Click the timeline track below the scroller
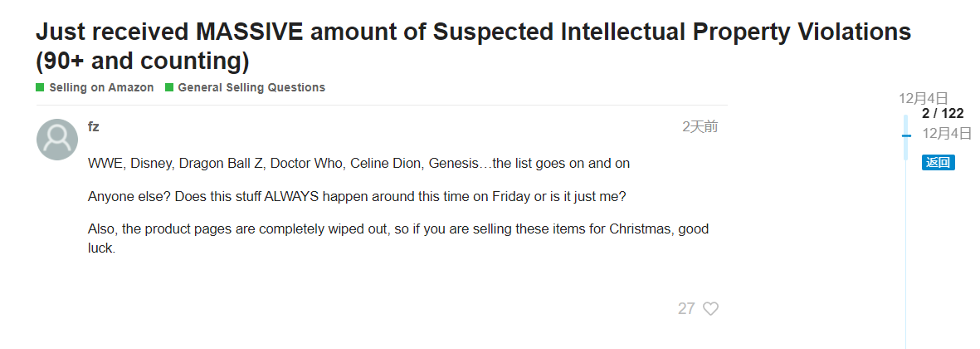 pos(906,249)
